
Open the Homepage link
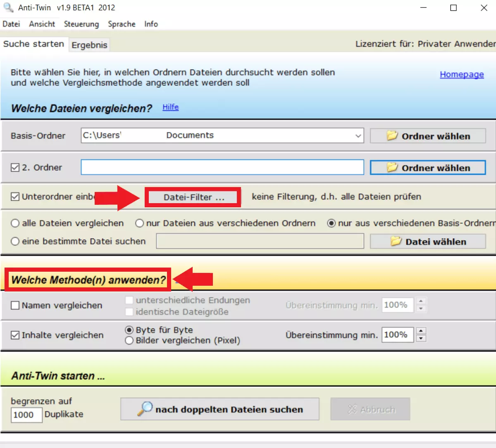[x=461, y=74]
